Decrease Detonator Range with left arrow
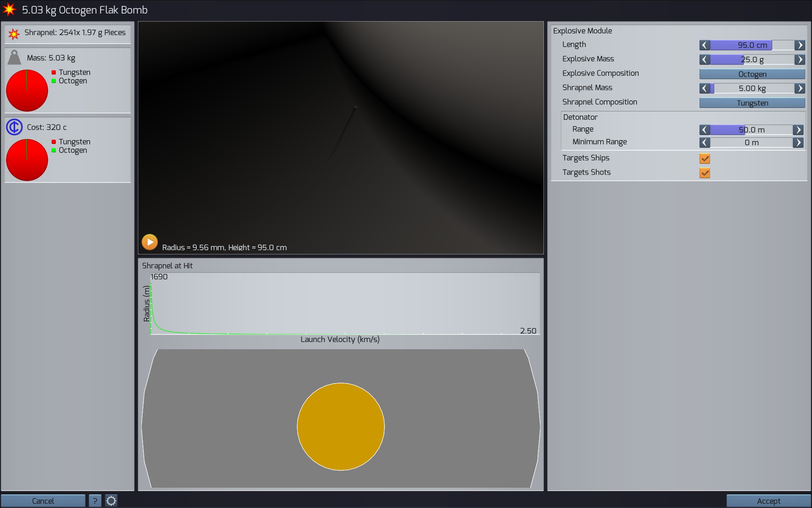The width and height of the screenshot is (812, 508). click(x=705, y=130)
